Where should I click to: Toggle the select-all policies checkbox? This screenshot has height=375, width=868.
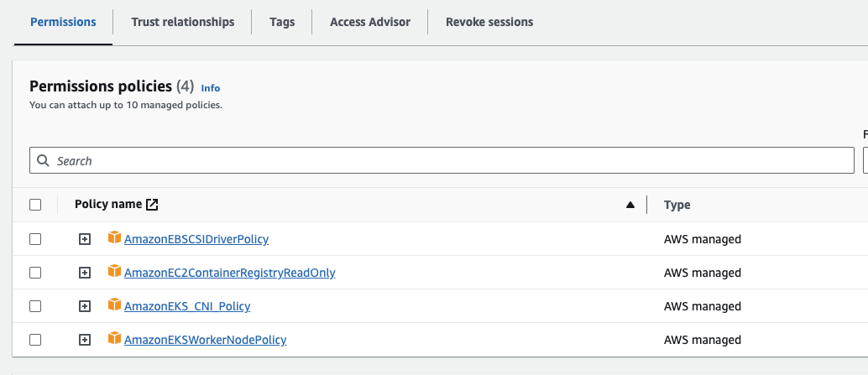coord(35,205)
